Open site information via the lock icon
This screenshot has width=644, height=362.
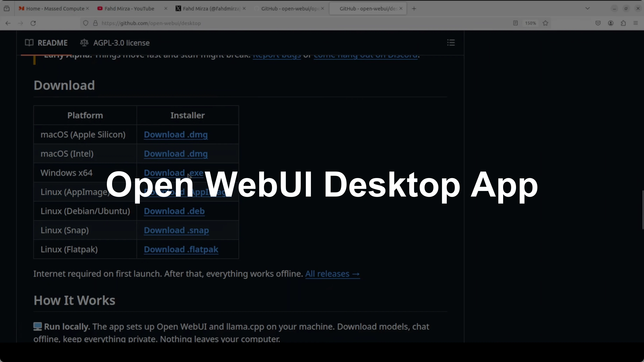point(95,23)
